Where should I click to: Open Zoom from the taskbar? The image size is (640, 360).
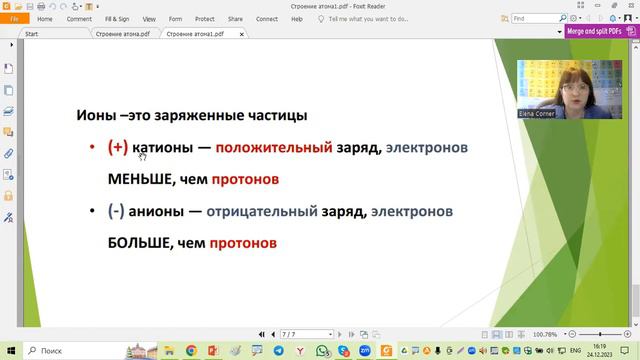click(x=365, y=351)
